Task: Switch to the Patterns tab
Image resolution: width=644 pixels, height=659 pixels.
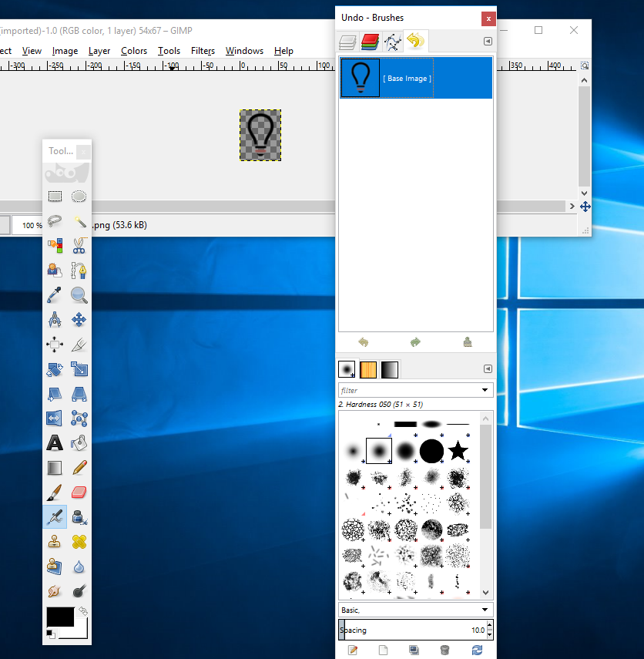Action: [x=368, y=369]
